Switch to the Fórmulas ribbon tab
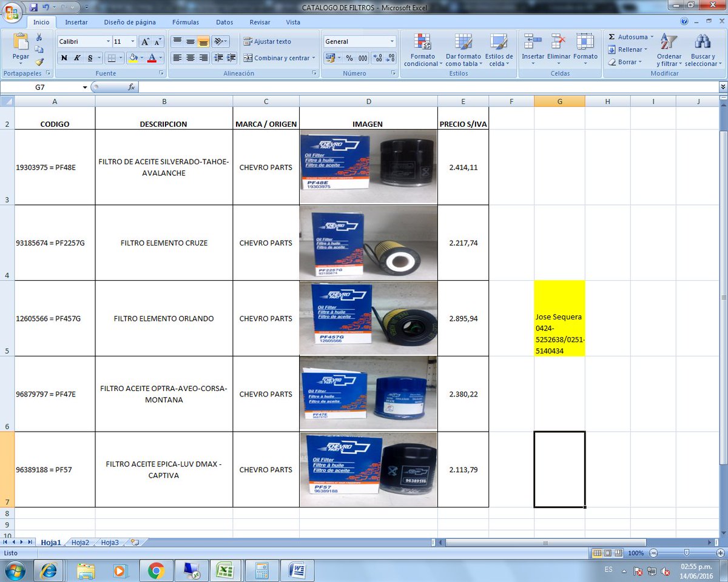728x582 pixels. coord(186,22)
